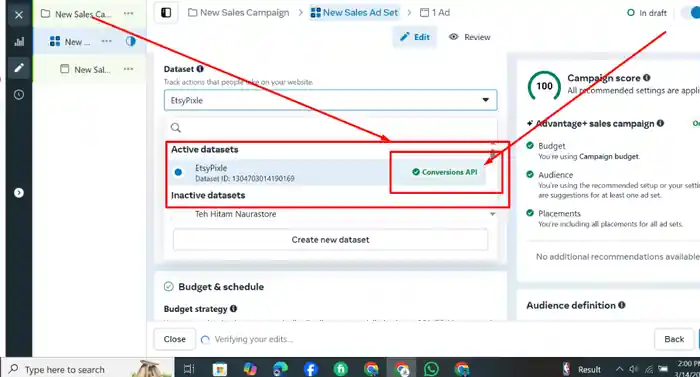
Task: Open Copilot from the taskbar
Action: [250, 369]
